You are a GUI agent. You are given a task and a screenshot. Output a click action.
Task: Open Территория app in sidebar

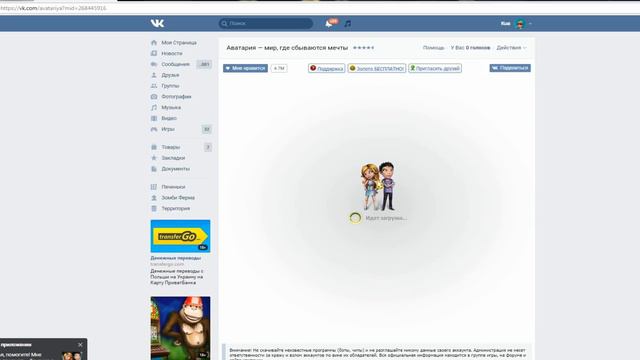[176, 209]
